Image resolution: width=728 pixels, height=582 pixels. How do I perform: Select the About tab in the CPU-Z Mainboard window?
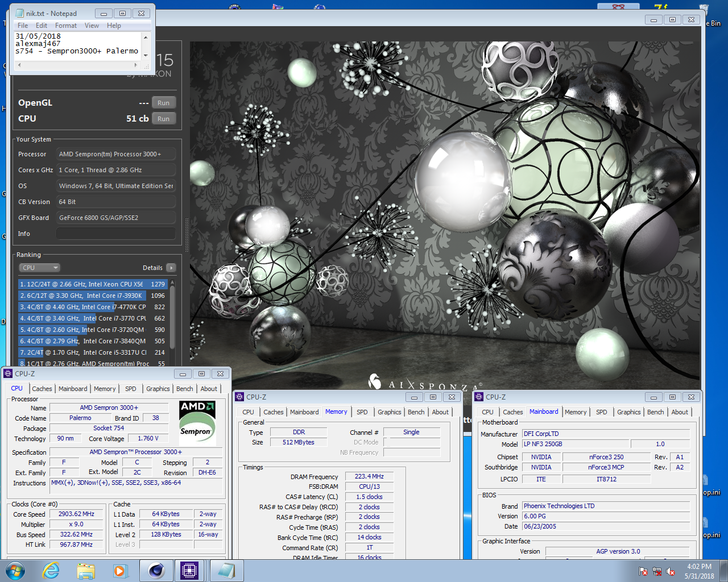coord(680,412)
